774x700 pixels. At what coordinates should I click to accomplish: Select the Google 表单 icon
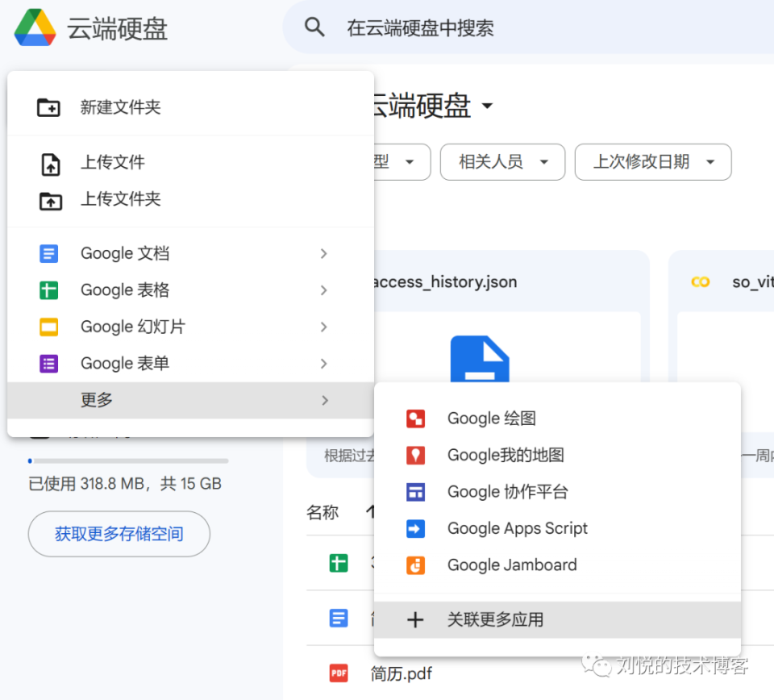49,363
